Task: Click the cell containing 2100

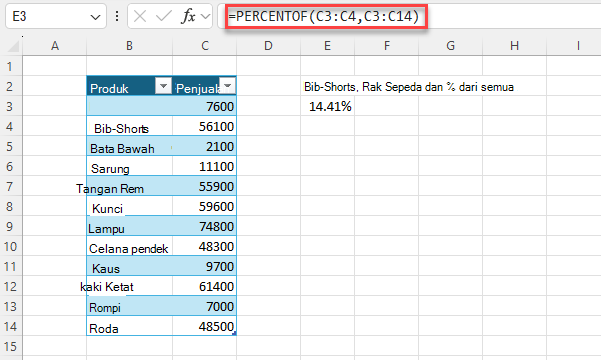Action: point(205,146)
